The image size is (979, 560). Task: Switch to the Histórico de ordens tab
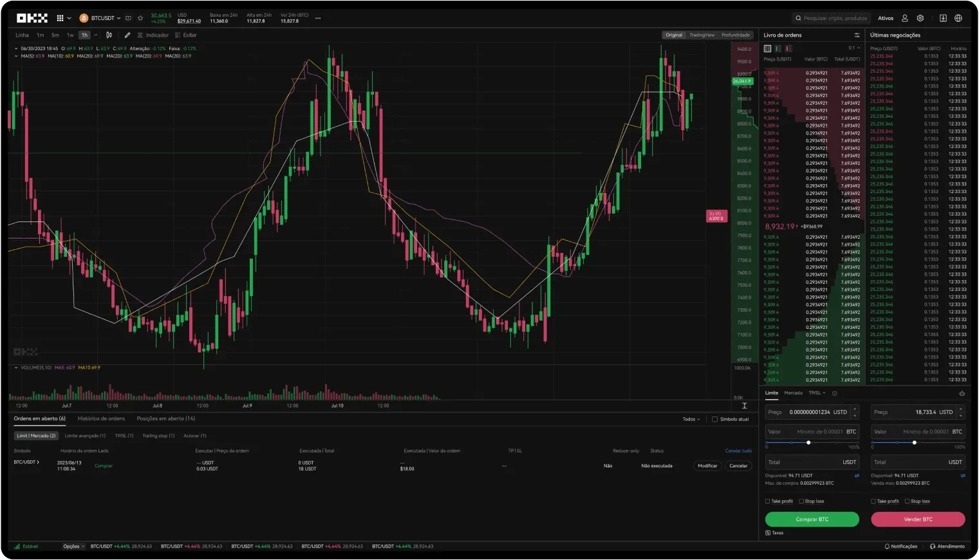[101, 418]
